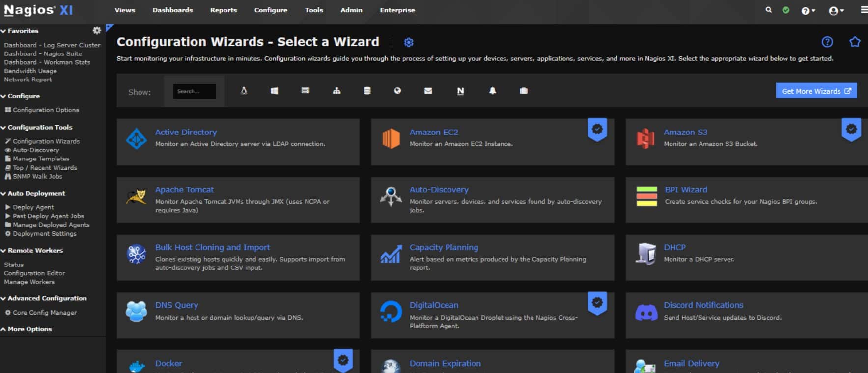The width and height of the screenshot is (868, 373).
Task: Click the Amazon S3 red icon
Action: click(645, 139)
